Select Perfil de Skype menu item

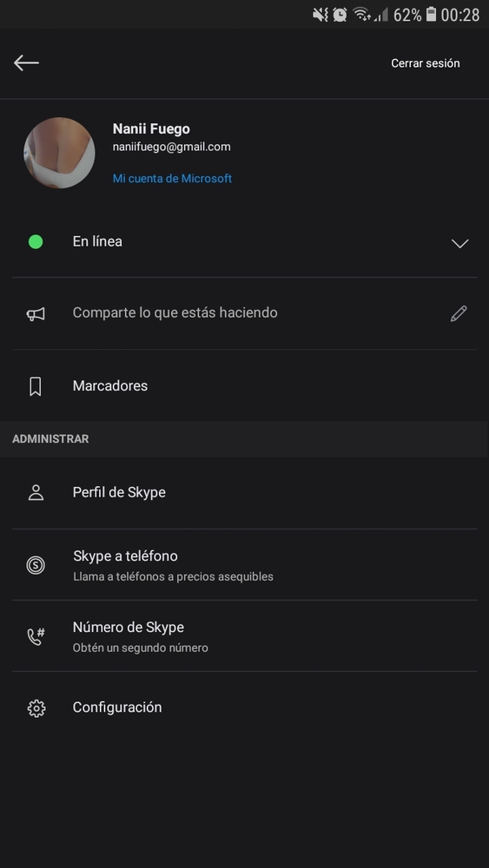[244, 492]
